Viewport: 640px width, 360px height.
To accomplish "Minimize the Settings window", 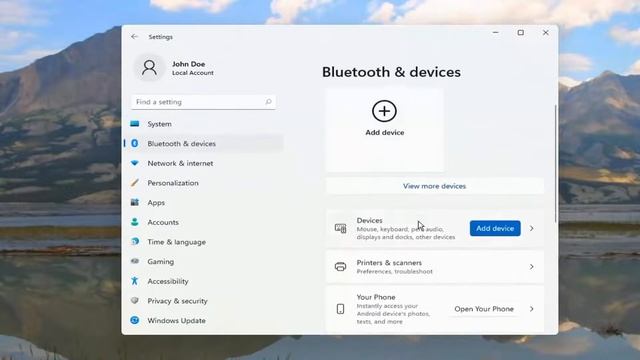I will [496, 33].
